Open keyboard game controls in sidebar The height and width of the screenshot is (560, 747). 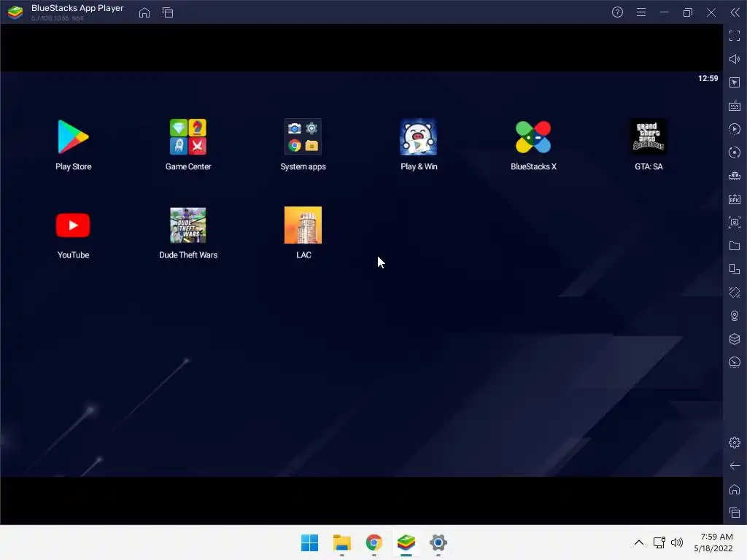735,106
